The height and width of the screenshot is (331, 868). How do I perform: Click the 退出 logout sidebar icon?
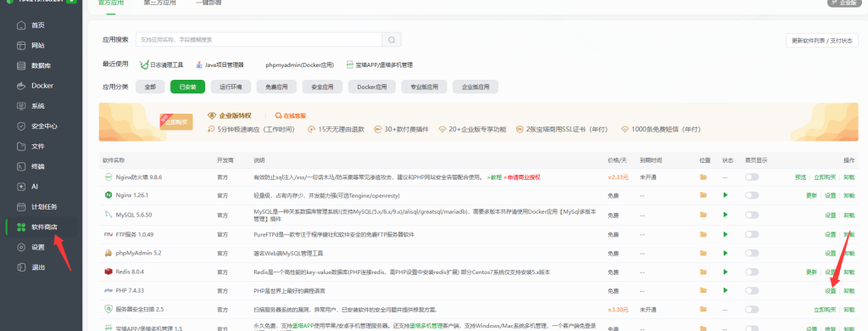click(x=21, y=267)
